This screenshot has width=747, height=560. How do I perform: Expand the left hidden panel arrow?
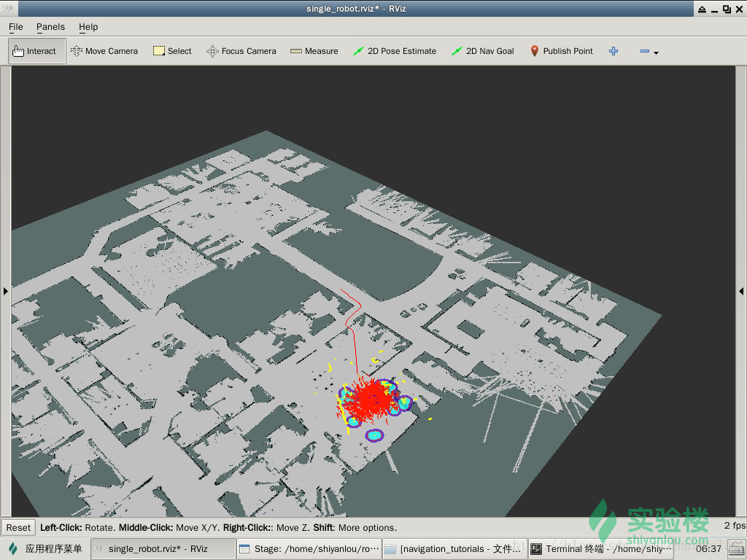click(x=5, y=291)
